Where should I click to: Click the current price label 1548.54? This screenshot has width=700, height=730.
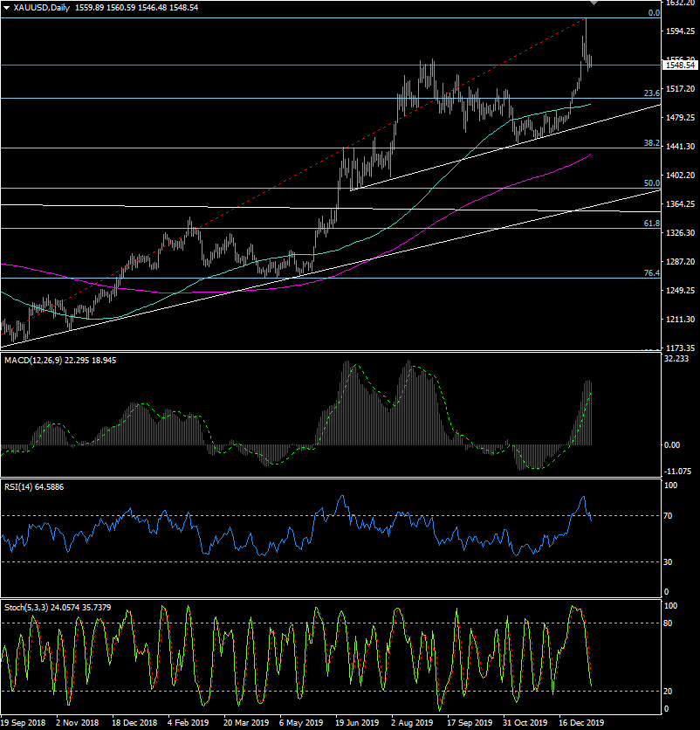coord(680,65)
